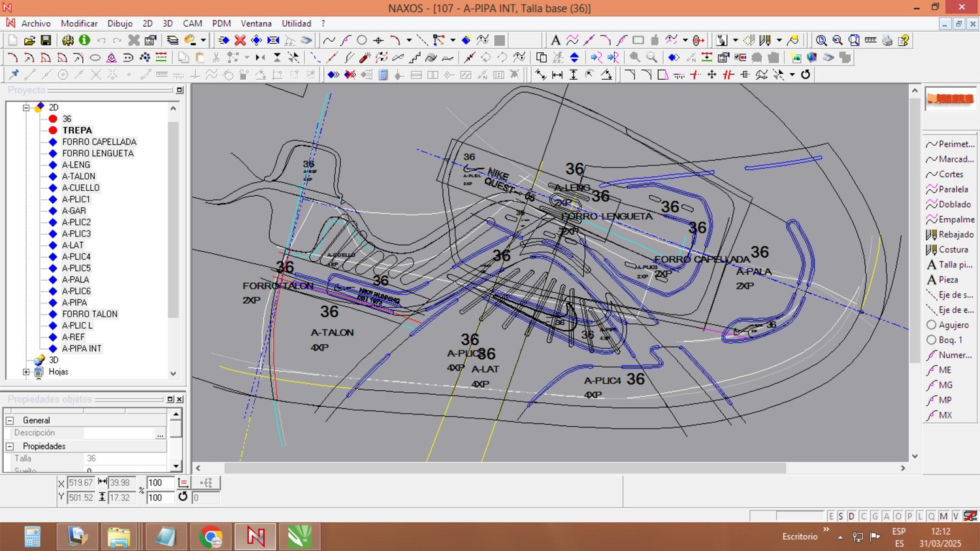This screenshot has width=980, height=551.
Task: Click the move cross-arrows tool icon
Action: (x=711, y=75)
